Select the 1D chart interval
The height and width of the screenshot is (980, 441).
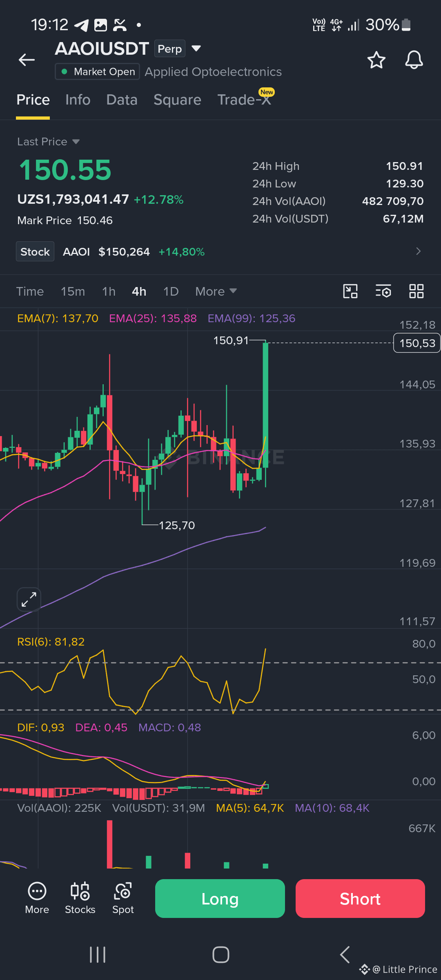pyautogui.click(x=171, y=291)
